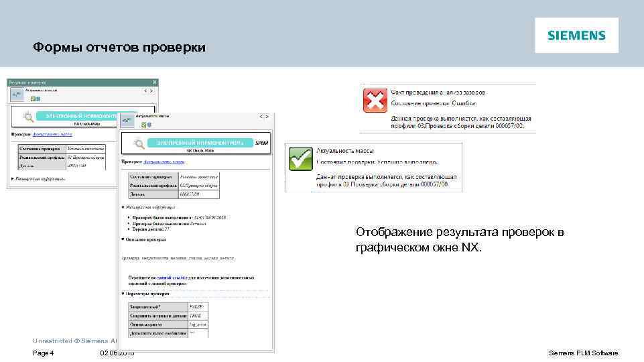This screenshot has width=644, height=362.
Task: Collapse extended information in front panel
Action: coord(123,207)
